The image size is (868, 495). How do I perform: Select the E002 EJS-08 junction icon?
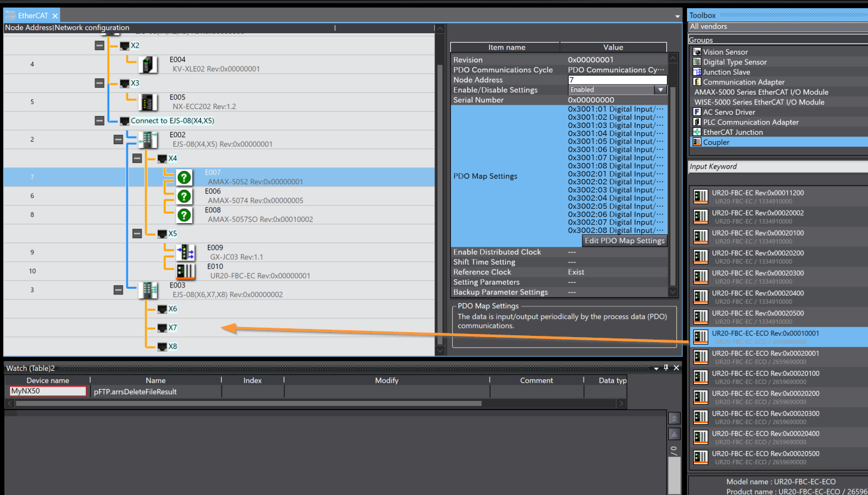pyautogui.click(x=148, y=140)
